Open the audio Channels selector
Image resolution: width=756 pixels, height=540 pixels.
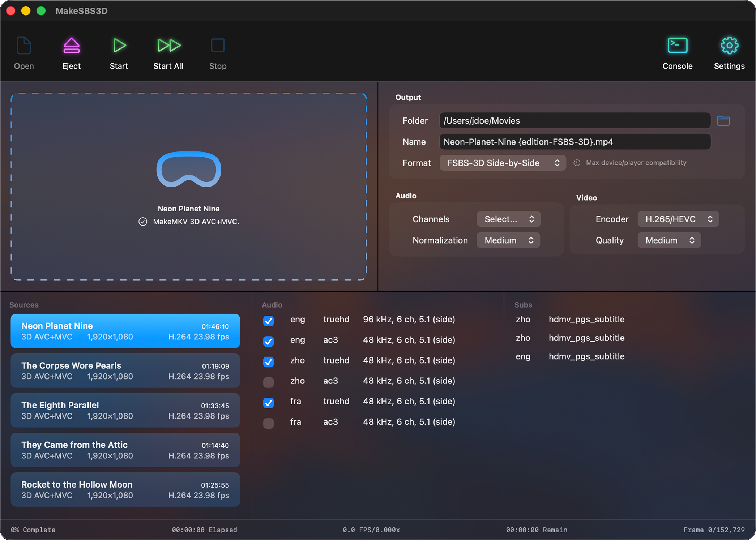(x=508, y=219)
